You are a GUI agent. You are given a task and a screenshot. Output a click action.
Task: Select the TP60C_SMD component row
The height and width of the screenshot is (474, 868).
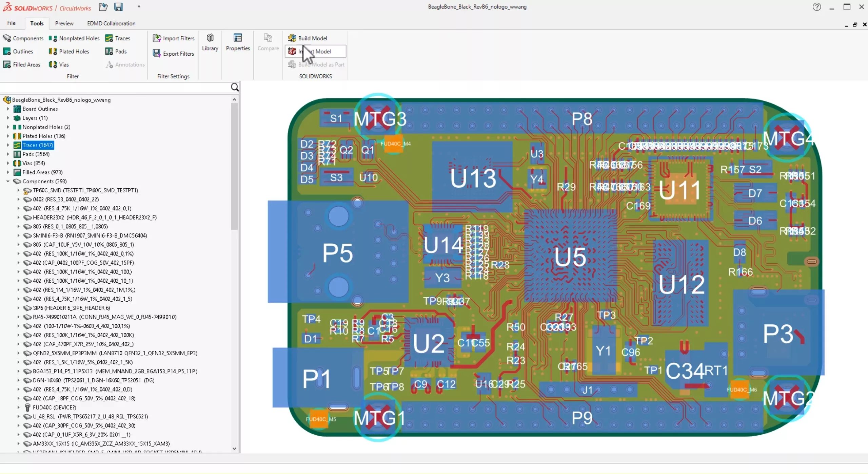(x=85, y=190)
